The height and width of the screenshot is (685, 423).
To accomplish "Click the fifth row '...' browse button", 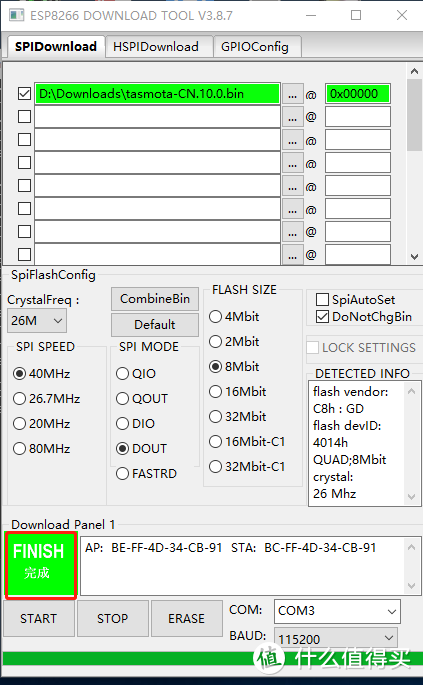I will (x=293, y=186).
